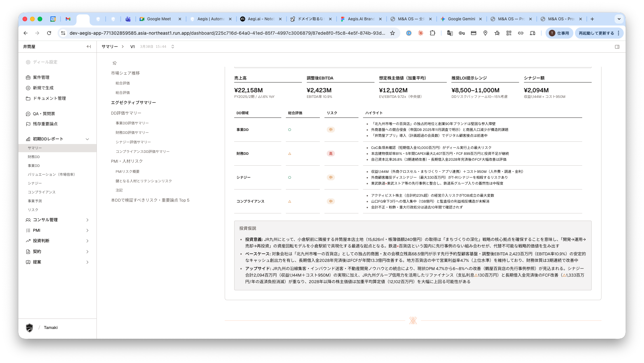Open 案件管理 in the sidebar

tap(41, 78)
